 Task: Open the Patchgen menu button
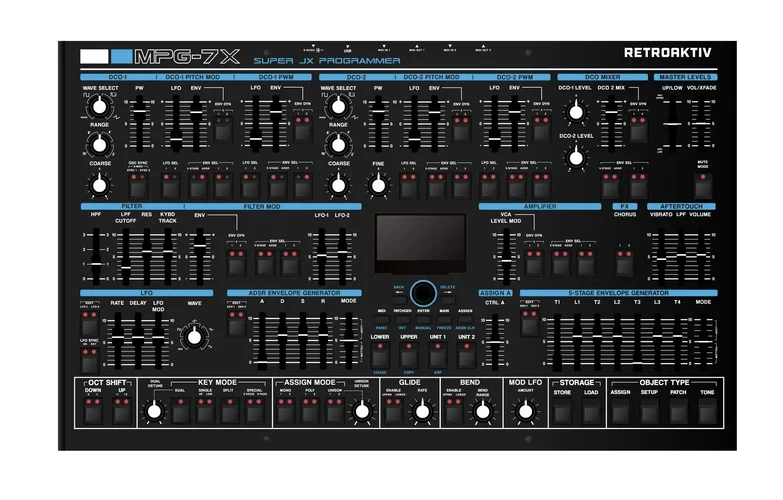tap(402, 319)
